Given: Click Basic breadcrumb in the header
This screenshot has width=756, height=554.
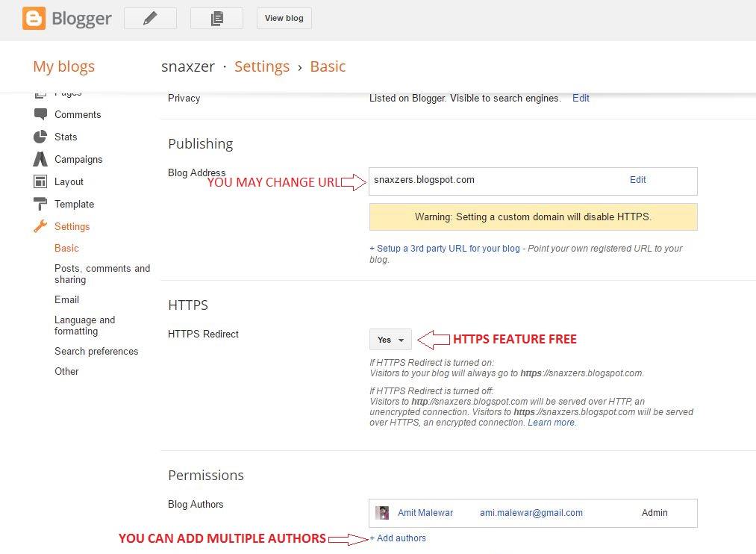Looking at the screenshot, I should tap(328, 66).
